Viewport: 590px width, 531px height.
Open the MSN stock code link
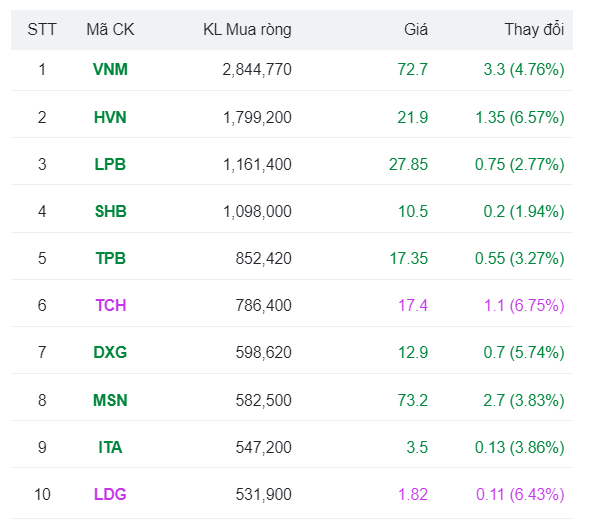click(110, 400)
